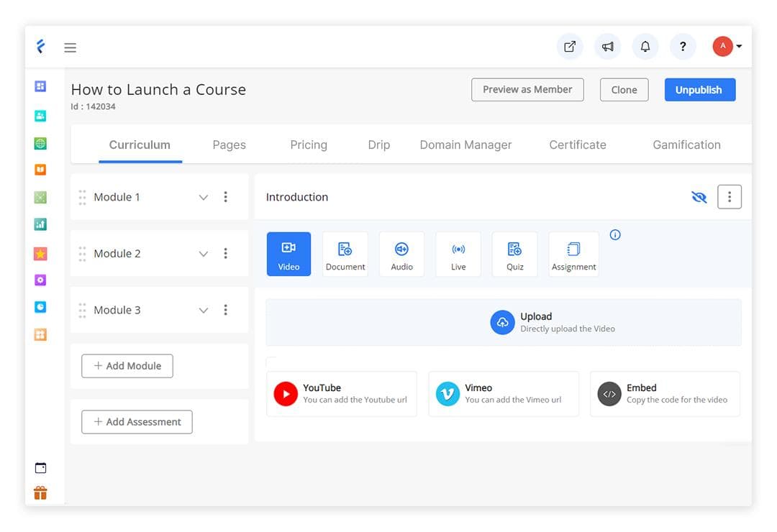Click the announcements megaphone icon
The image size is (777, 532).
click(x=608, y=46)
